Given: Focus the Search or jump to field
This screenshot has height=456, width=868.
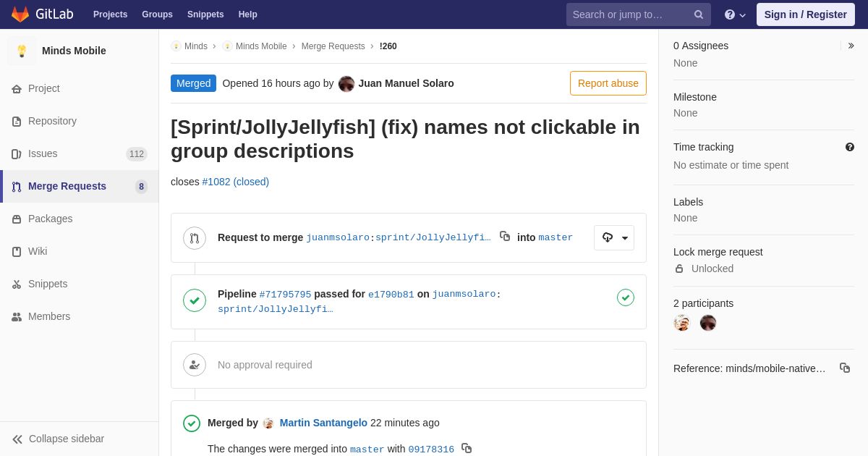Looking at the screenshot, I should [638, 14].
